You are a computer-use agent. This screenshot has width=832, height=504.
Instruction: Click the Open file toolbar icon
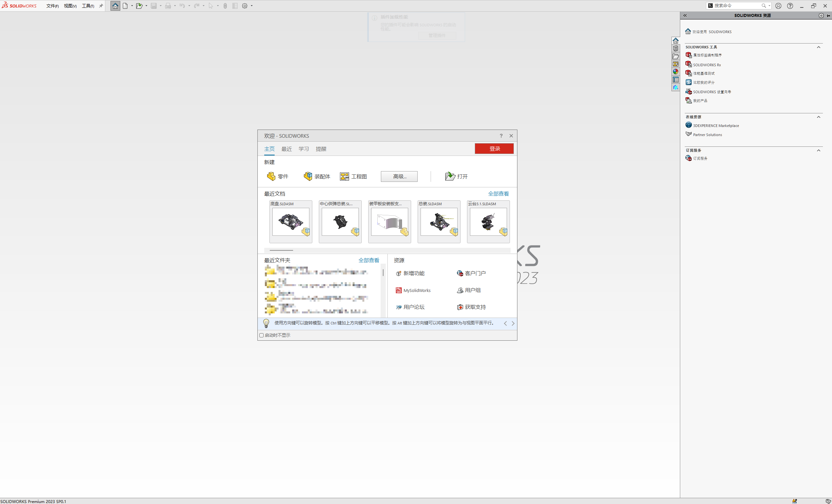pyautogui.click(x=139, y=6)
